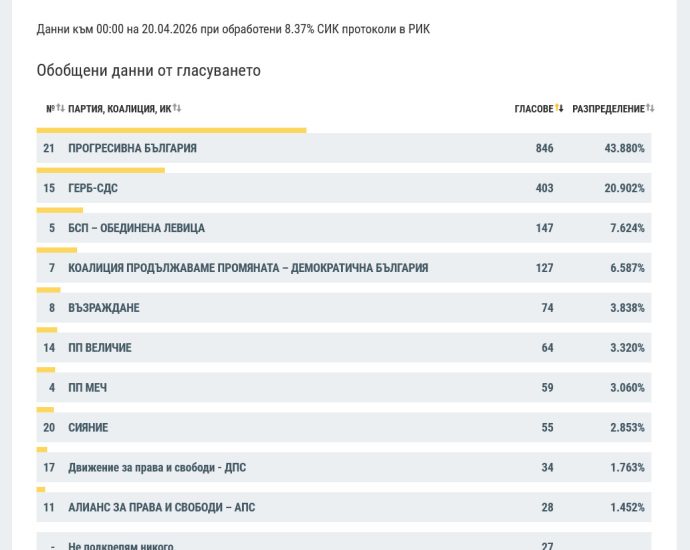Click the 6.587% distribution value
Image resolution: width=690 pixels, height=550 pixels.
pyautogui.click(x=627, y=268)
